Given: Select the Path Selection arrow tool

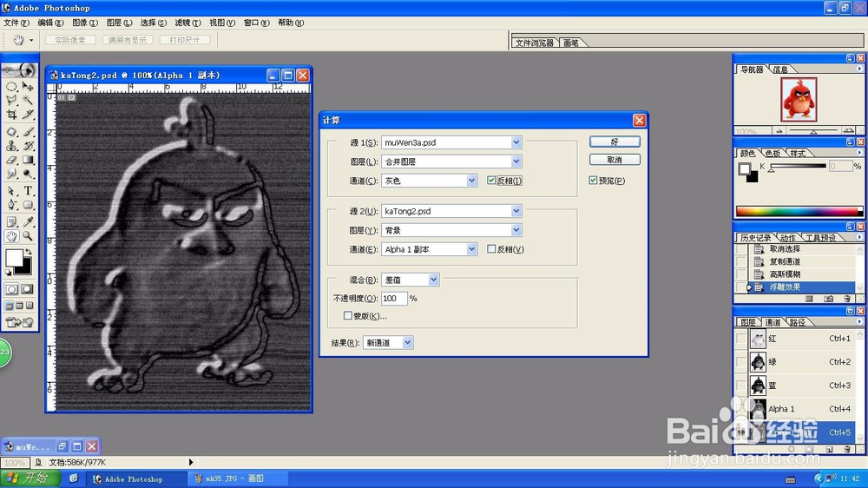Looking at the screenshot, I should (11, 191).
